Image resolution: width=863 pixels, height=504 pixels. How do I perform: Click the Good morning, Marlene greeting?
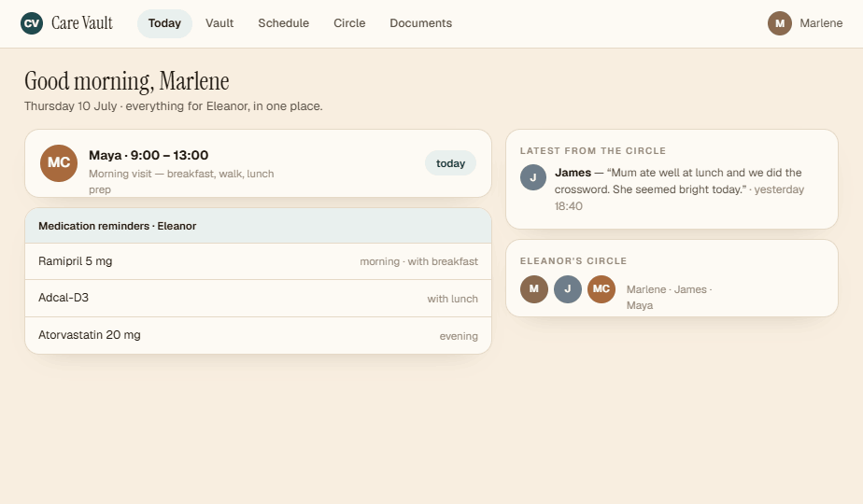click(x=127, y=81)
